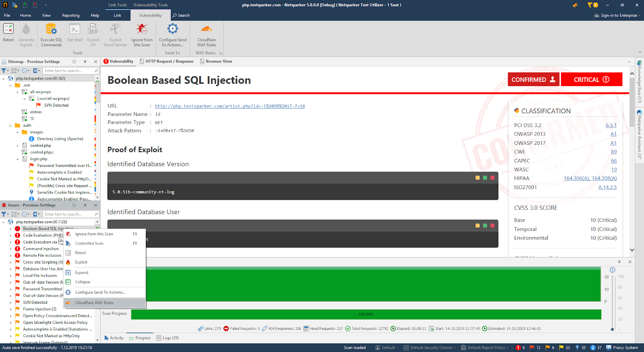Switch to HTTP Request / Response tab
Viewport: 644px width, 352px height.
[169, 62]
